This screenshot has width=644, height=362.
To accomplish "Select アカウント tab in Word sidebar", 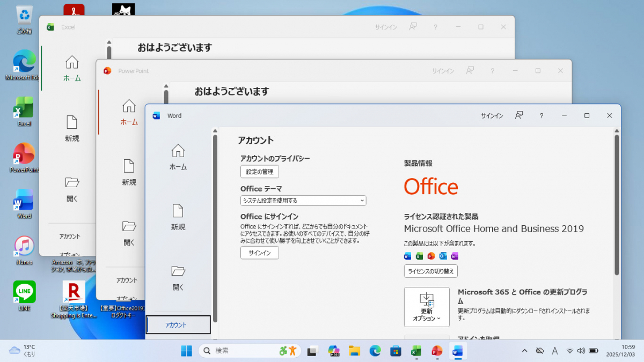I will pyautogui.click(x=178, y=325).
